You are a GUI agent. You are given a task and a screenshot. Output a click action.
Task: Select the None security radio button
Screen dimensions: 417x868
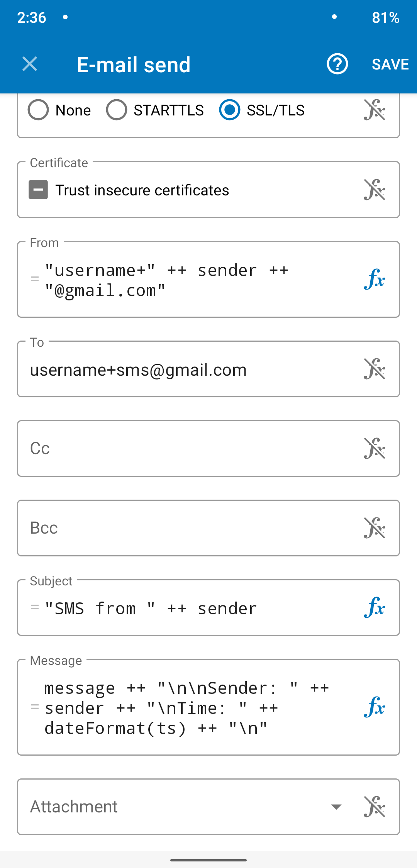(x=38, y=110)
